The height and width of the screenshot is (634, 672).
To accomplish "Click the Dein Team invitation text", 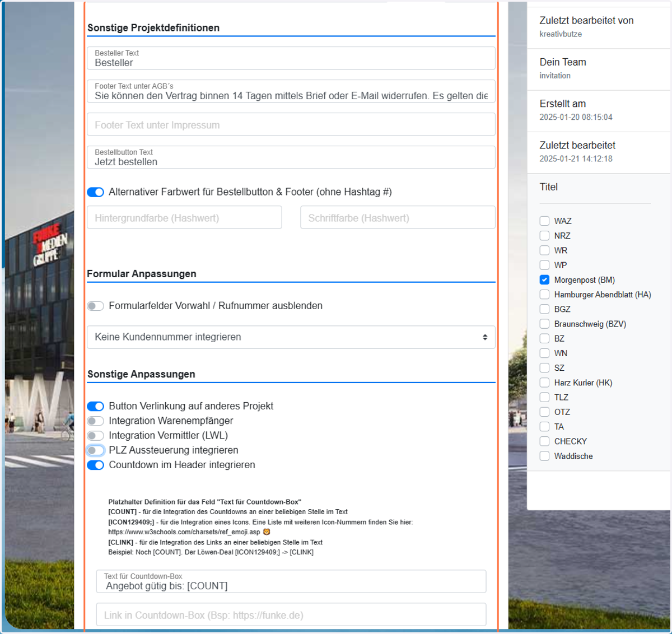I will click(555, 76).
